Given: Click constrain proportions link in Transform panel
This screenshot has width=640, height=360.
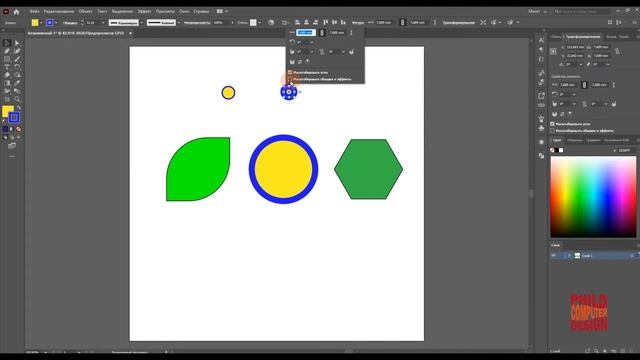Looking at the screenshot, I should [x=617, y=51].
